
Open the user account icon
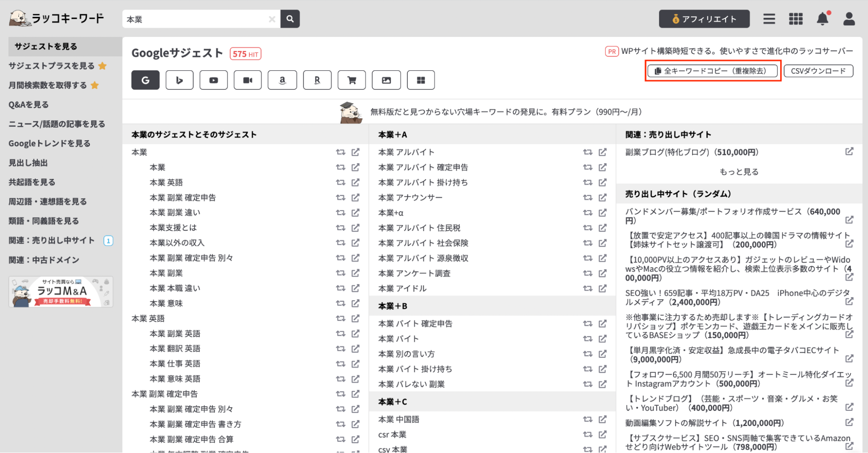[849, 19]
